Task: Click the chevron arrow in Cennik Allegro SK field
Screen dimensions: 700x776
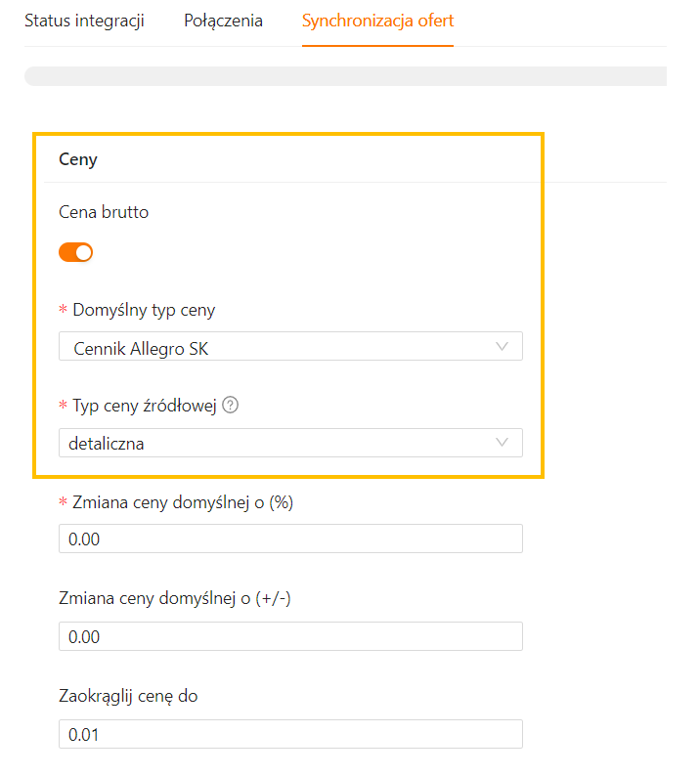Action: [x=503, y=346]
